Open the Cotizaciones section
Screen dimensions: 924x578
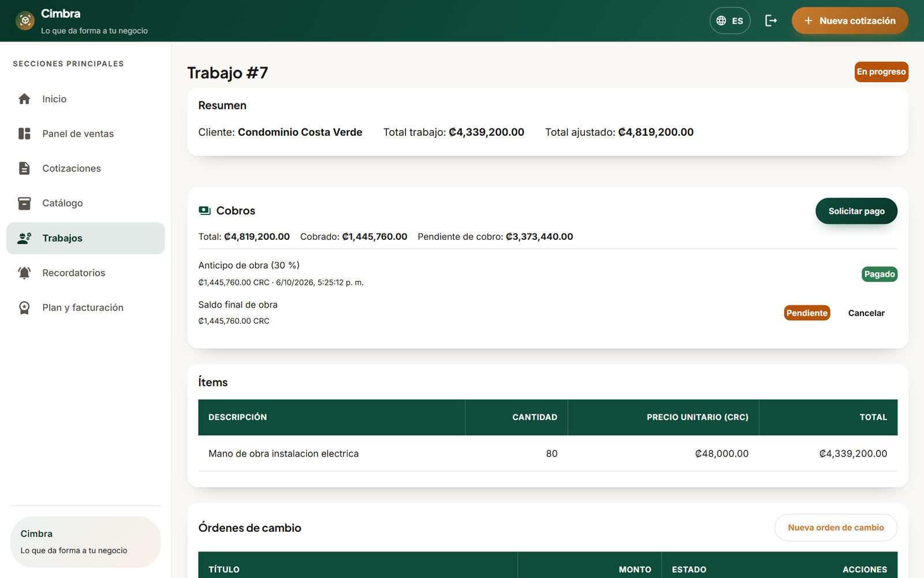[85, 168]
